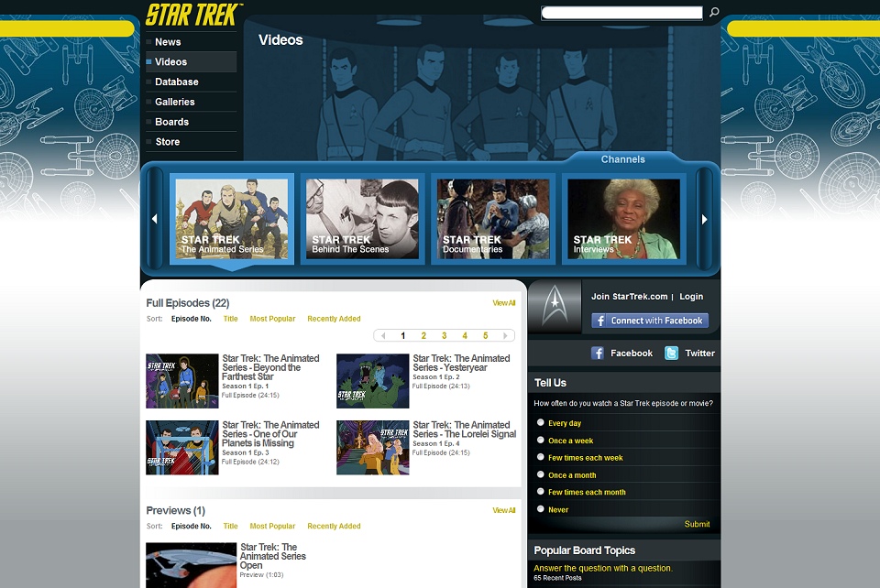The width and height of the screenshot is (880, 588).
Task: Click the search magnifier icon
Action: 714,12
